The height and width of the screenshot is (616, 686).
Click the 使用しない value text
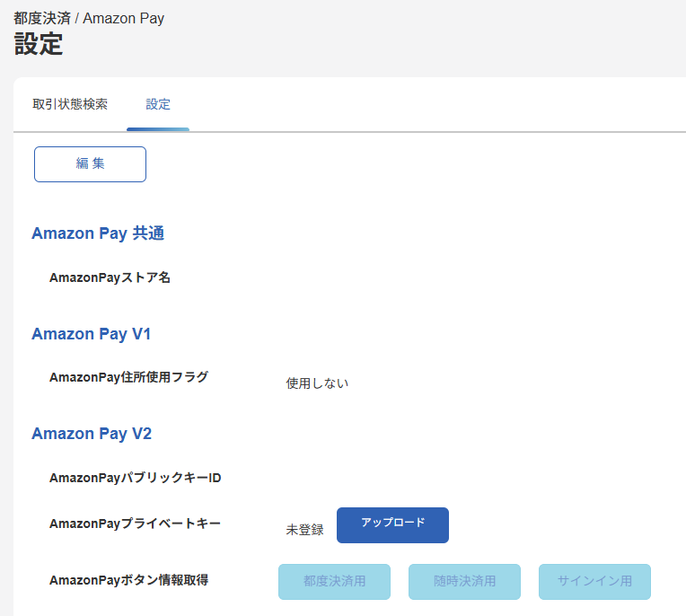tap(317, 383)
